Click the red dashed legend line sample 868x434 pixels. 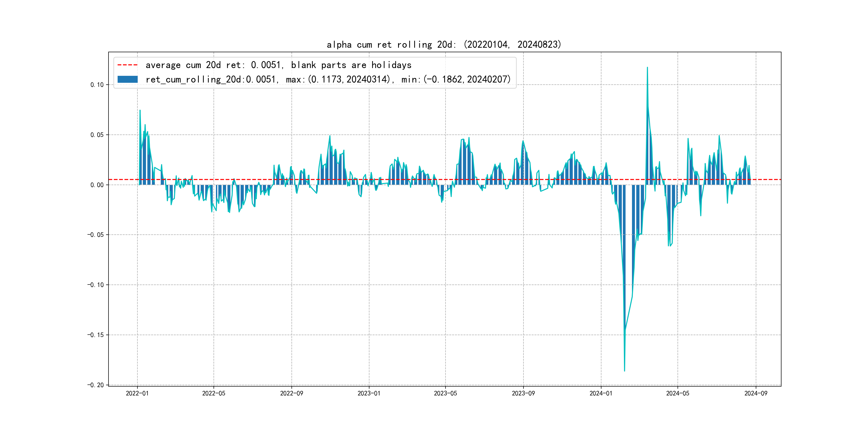point(127,65)
